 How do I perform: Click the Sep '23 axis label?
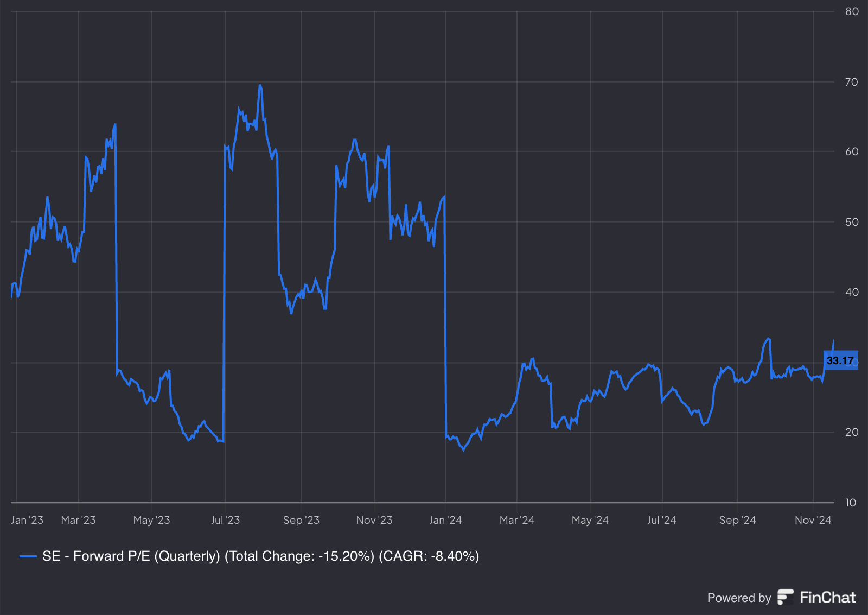[301, 520]
